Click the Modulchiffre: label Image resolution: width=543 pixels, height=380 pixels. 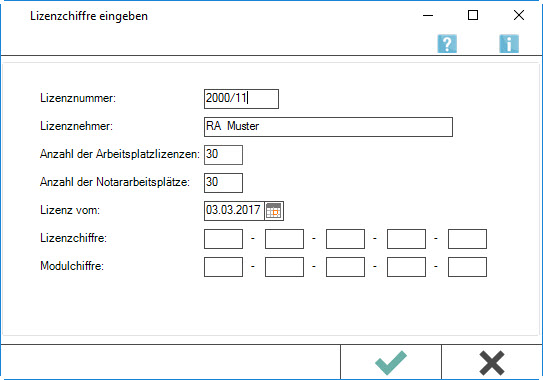point(72,266)
